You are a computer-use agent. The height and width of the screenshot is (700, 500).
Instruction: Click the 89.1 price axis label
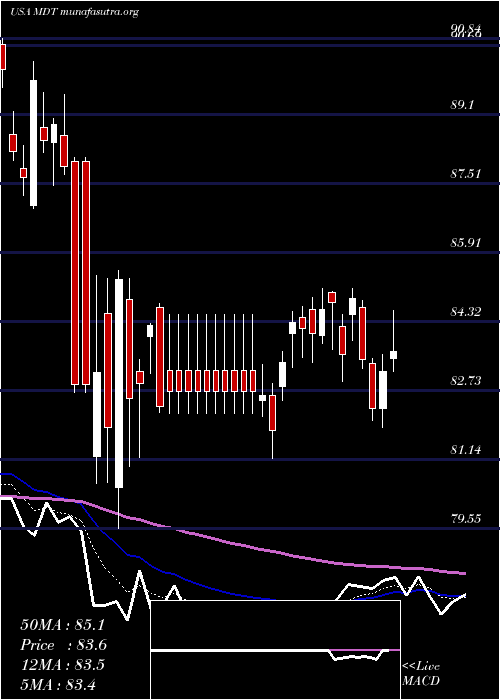click(x=462, y=104)
